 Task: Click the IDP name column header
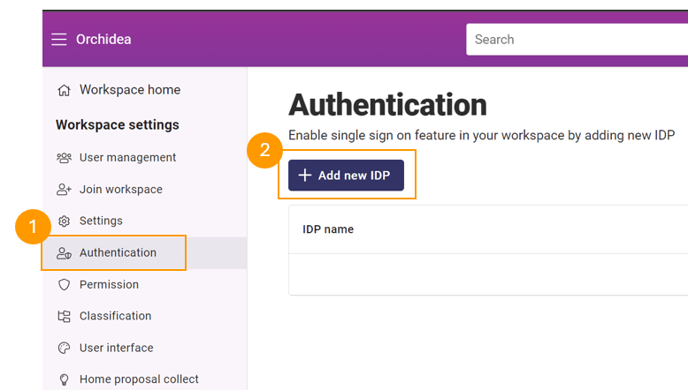pos(328,229)
